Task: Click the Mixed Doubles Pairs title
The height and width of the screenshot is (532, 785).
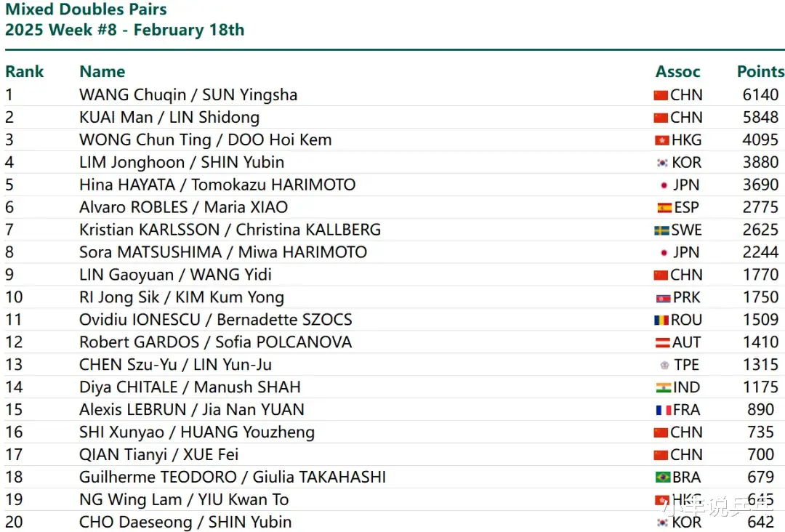Action: (x=86, y=10)
